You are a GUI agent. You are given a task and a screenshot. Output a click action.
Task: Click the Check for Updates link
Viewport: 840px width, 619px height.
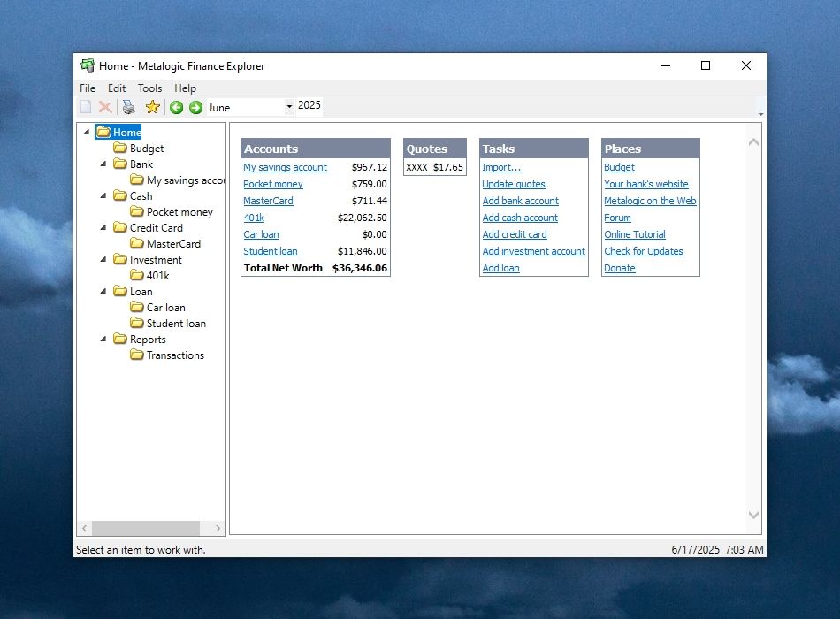point(644,251)
